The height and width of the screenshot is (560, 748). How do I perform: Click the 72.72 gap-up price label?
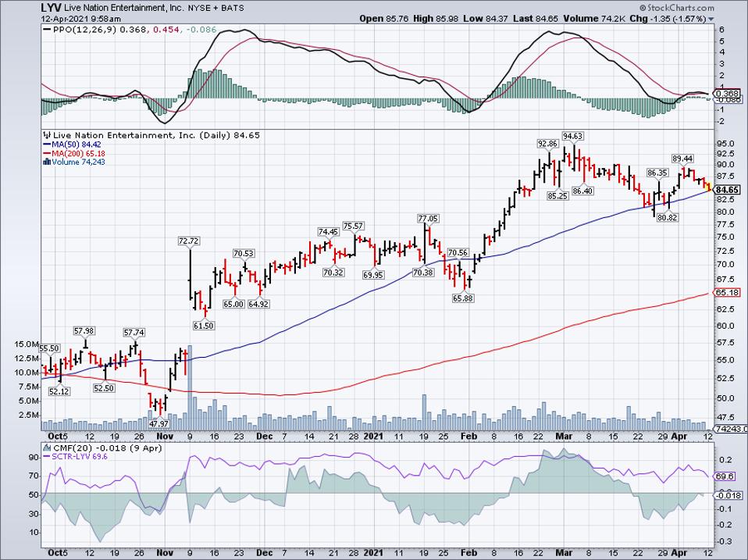tap(190, 241)
